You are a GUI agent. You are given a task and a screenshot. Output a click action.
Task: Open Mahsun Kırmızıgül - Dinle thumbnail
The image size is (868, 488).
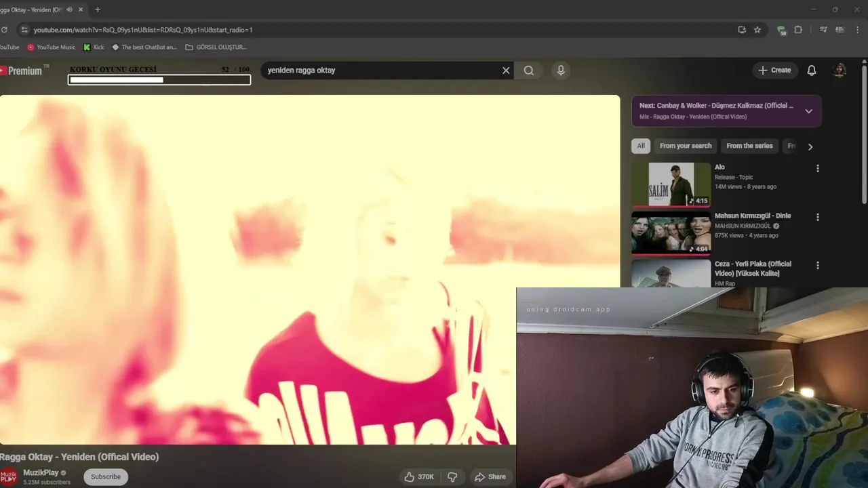tap(671, 233)
